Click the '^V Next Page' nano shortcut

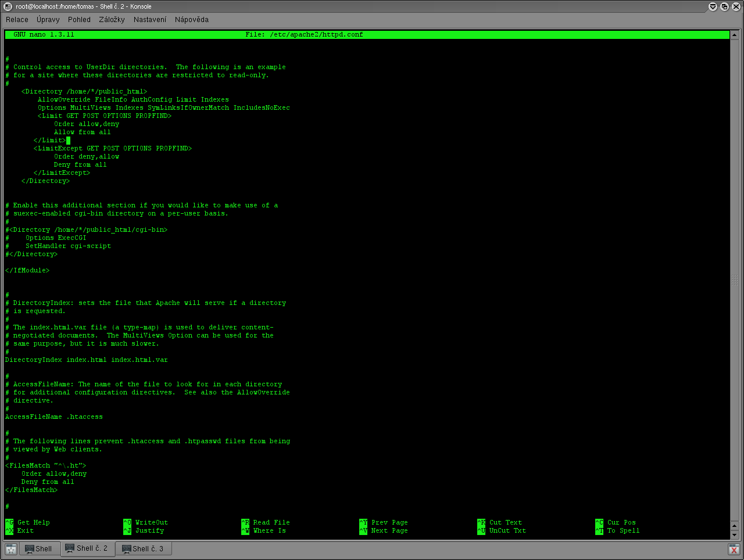(x=384, y=531)
